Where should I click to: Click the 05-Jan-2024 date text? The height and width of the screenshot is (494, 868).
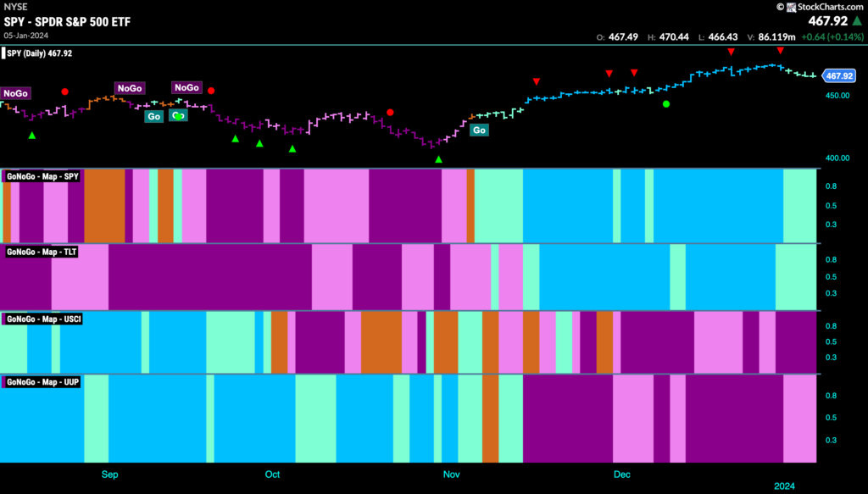(x=26, y=36)
